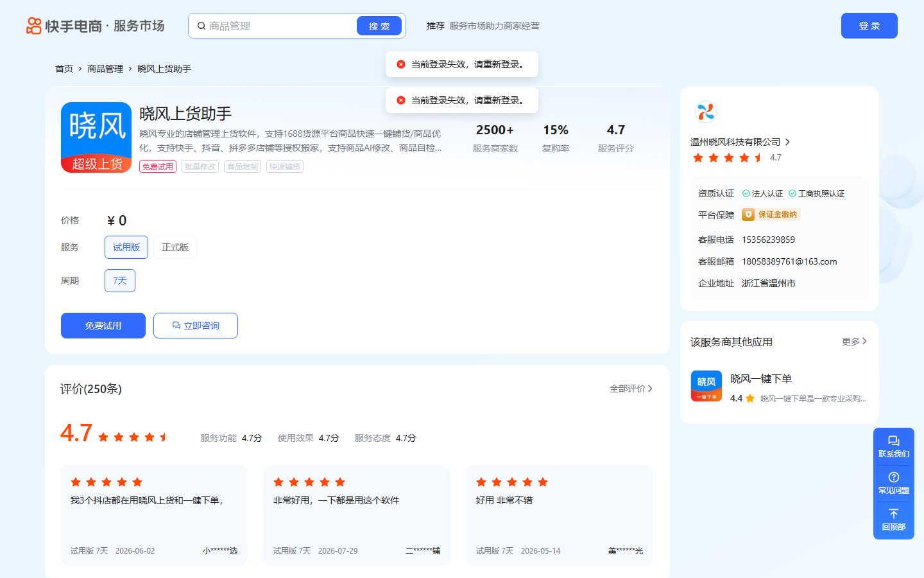The height and width of the screenshot is (578, 924).
Task: Click the stars on the 非常好用 review
Action: click(309, 482)
